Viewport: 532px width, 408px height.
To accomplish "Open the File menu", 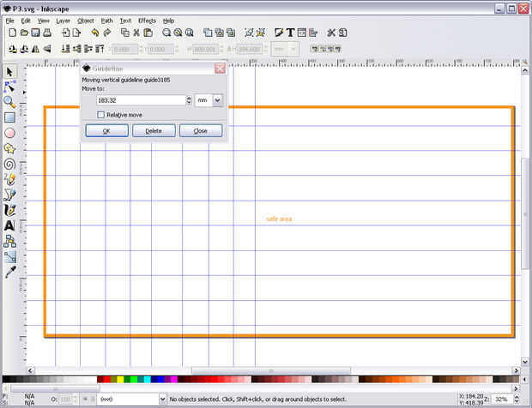I will pos(9,21).
